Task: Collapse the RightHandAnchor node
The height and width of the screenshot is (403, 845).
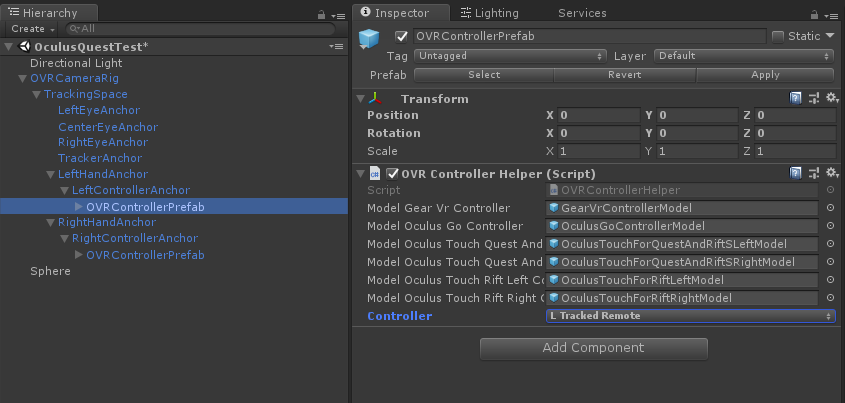Action: (50, 223)
